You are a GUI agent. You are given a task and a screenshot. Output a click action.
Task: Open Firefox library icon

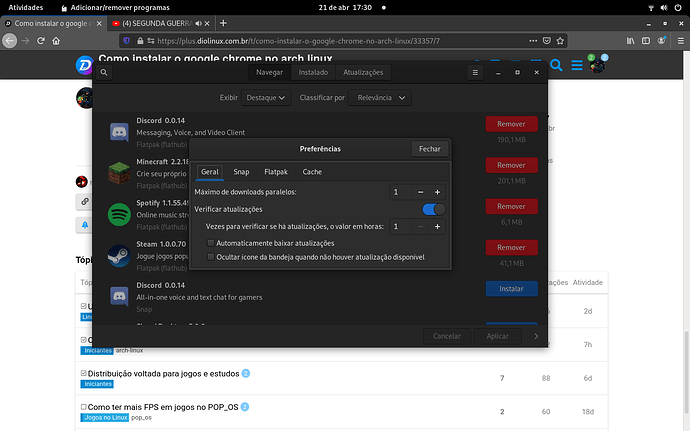click(x=631, y=41)
